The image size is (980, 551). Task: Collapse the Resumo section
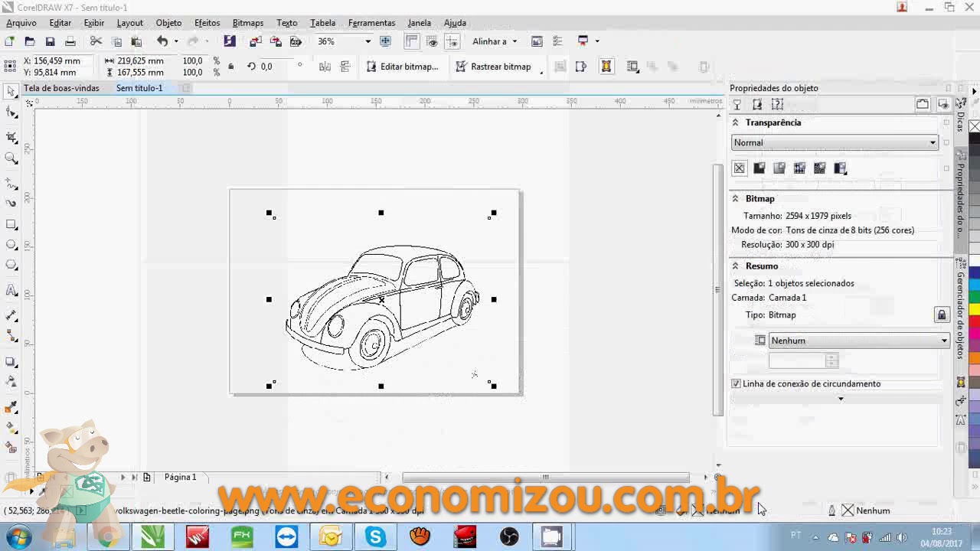[x=736, y=266]
